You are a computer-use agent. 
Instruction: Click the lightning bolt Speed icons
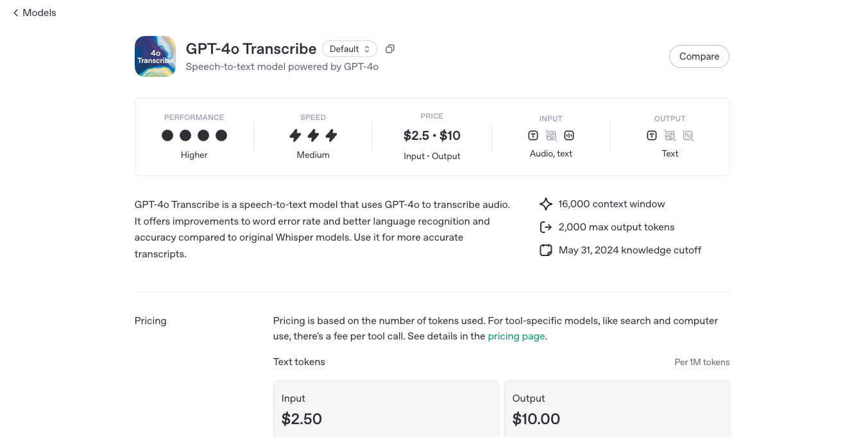(x=313, y=135)
